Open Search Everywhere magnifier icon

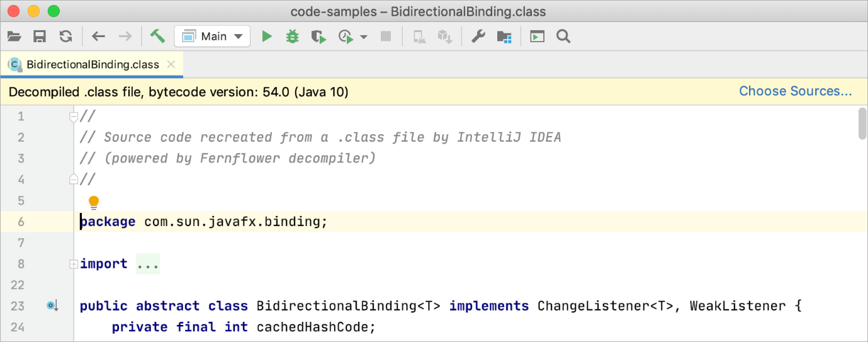(563, 37)
